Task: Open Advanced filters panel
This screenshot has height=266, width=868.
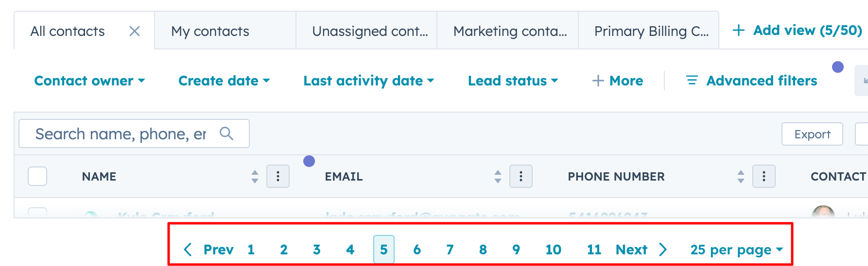Action: (x=751, y=81)
